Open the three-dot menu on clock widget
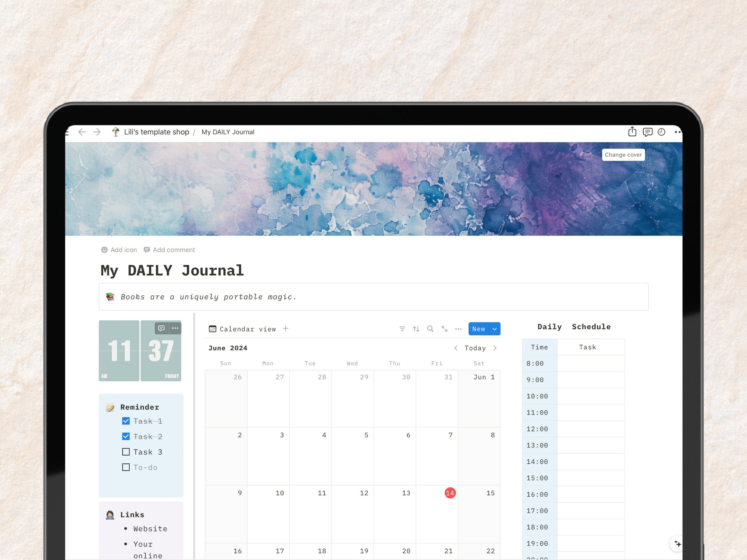The width and height of the screenshot is (747, 560). coord(175,328)
